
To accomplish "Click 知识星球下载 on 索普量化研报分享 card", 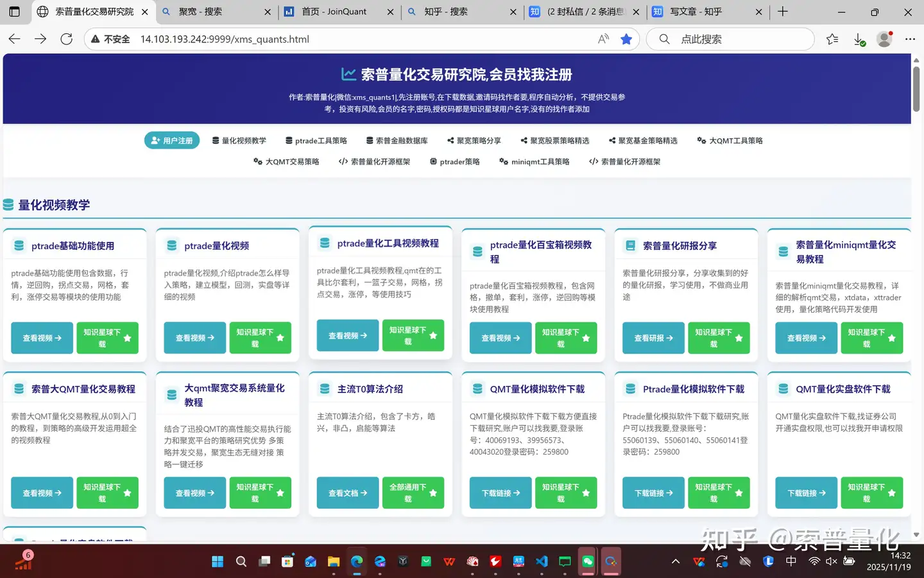I will [719, 338].
